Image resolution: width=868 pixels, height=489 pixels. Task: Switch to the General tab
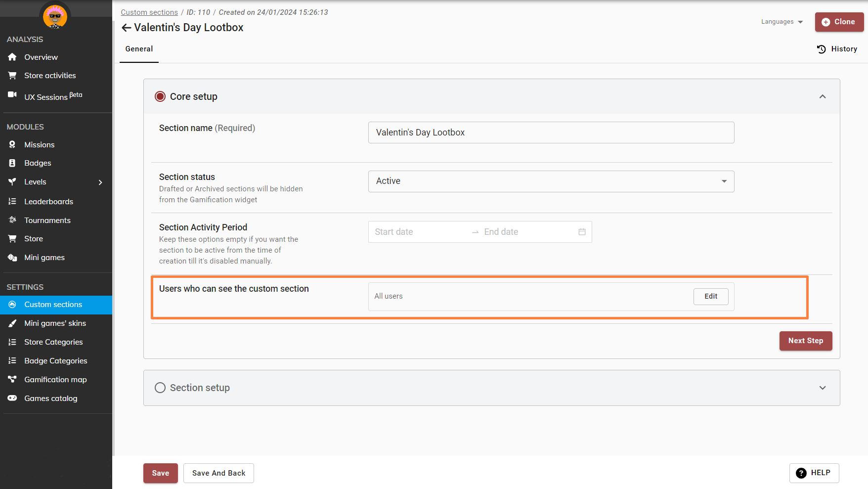click(x=139, y=49)
